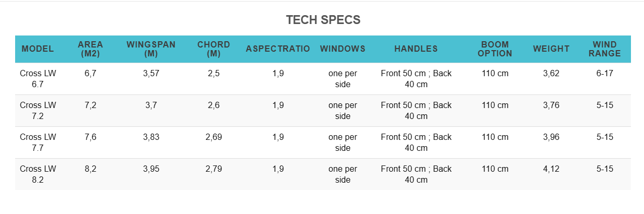644x214 pixels.
Task: Click the 2,79 chord value
Action: coord(214,169)
